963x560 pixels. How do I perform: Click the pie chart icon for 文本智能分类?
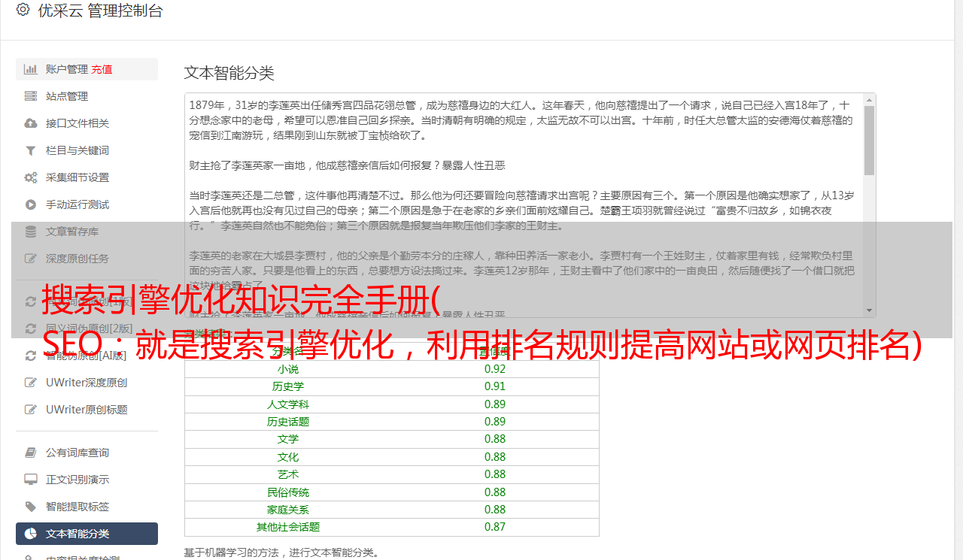point(31,534)
